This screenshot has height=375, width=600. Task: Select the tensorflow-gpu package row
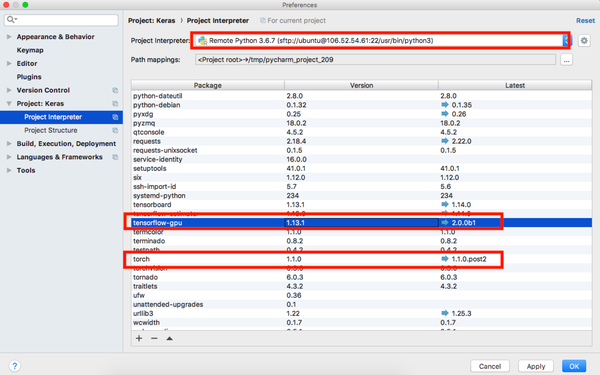[362, 223]
